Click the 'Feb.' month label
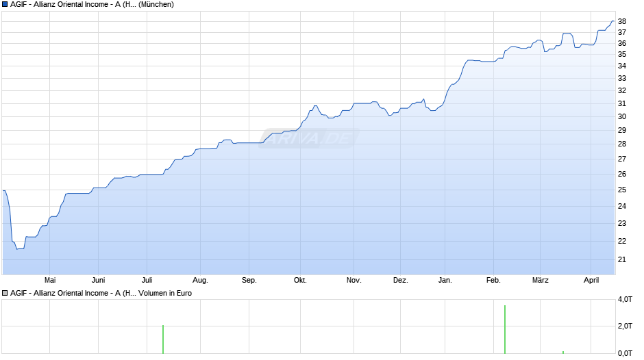The image size is (644, 360). tap(494, 280)
